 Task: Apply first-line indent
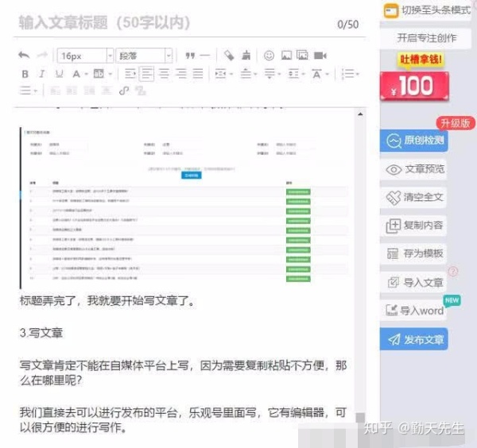130,74
